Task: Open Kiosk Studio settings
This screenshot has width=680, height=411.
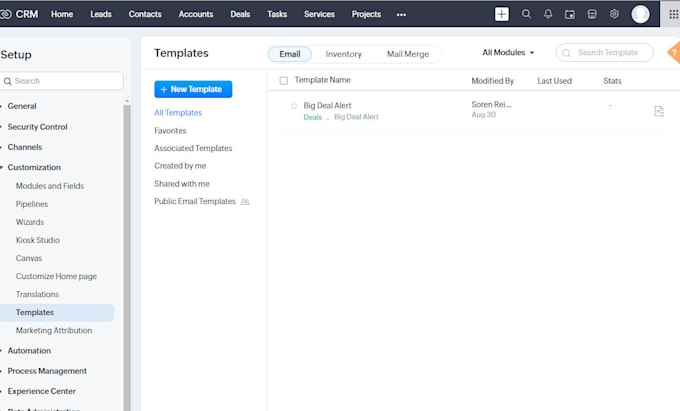Action: (38, 240)
